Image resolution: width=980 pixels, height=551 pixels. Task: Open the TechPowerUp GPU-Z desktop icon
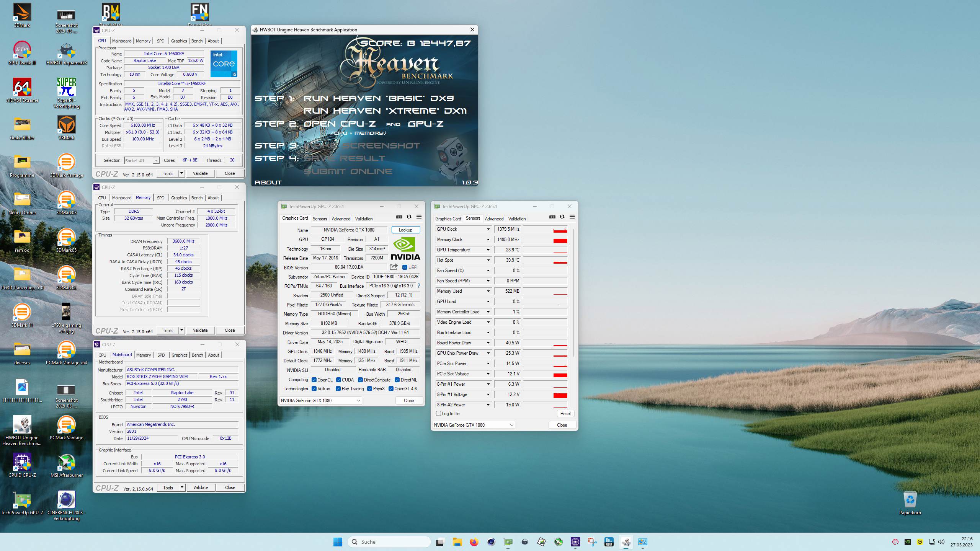pos(22,503)
